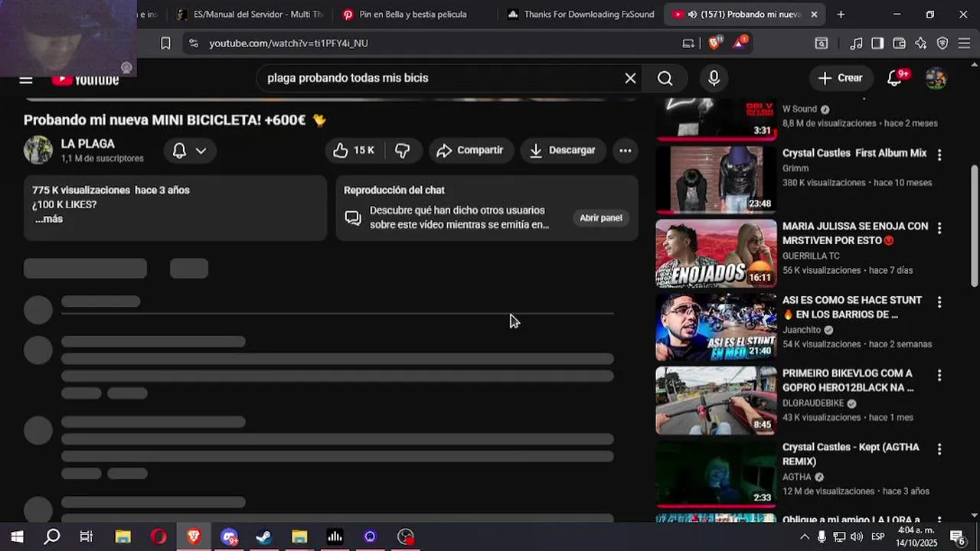
Task: Bookmark this page in Brave
Action: (x=165, y=44)
